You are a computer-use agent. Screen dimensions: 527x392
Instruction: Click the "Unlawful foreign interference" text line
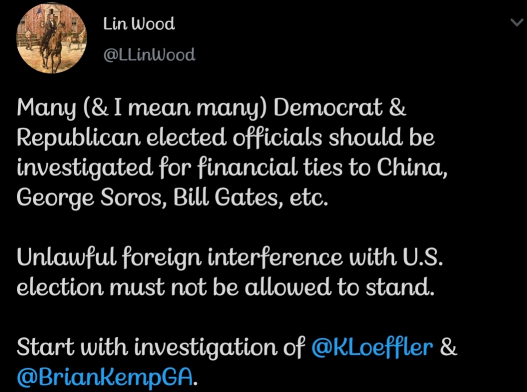click(230, 258)
